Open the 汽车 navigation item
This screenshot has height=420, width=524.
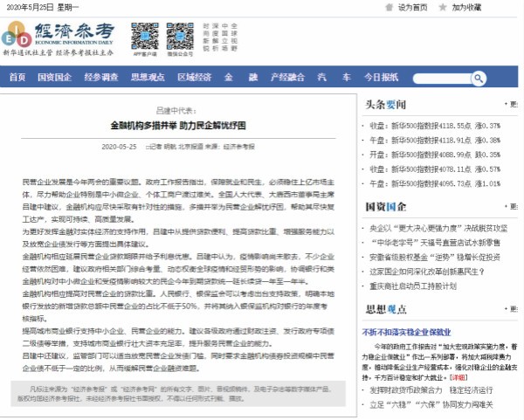pyautogui.click(x=334, y=77)
